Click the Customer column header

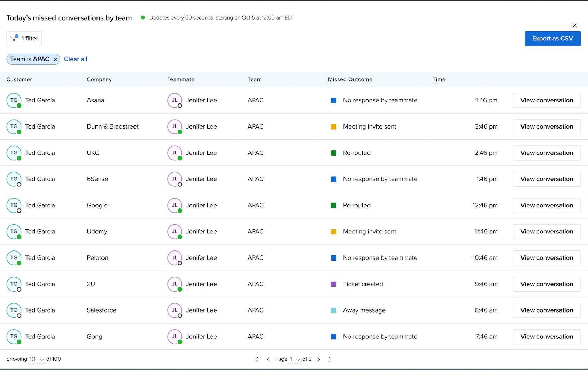pyautogui.click(x=19, y=79)
